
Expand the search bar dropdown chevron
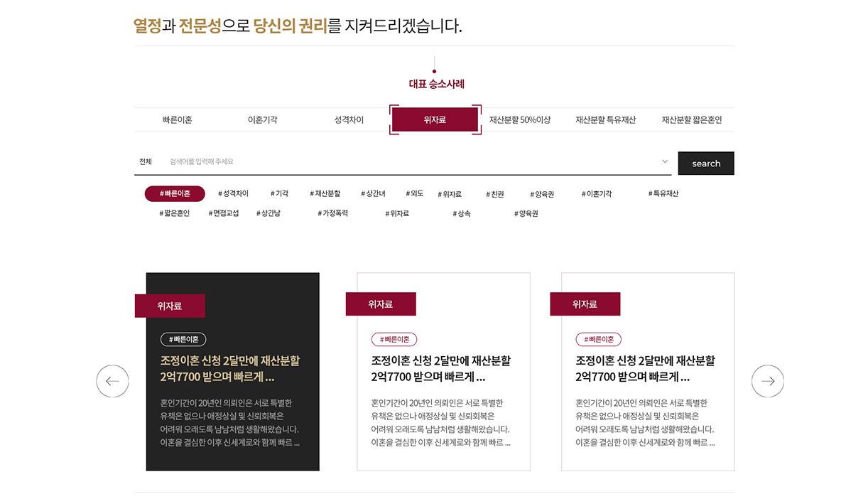pos(665,162)
